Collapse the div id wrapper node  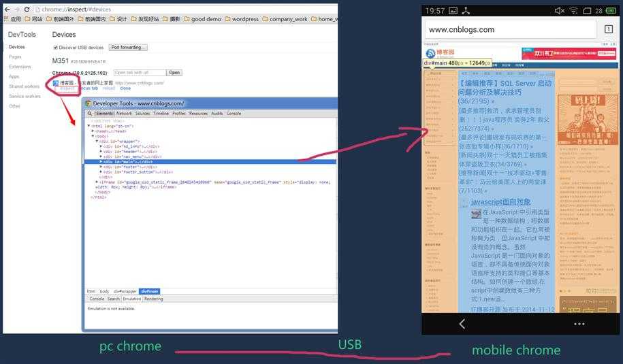point(97,142)
